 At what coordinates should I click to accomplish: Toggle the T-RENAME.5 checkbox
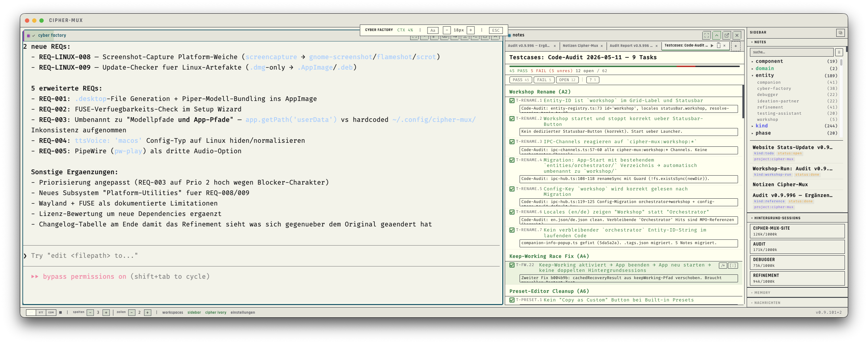coord(512,189)
